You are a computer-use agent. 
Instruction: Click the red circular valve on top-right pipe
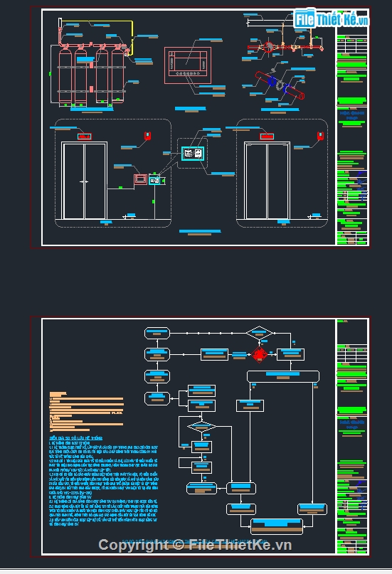tap(268, 47)
